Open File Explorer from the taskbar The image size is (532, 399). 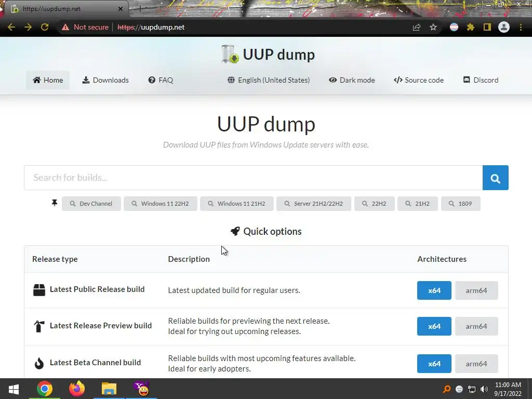tap(109, 389)
